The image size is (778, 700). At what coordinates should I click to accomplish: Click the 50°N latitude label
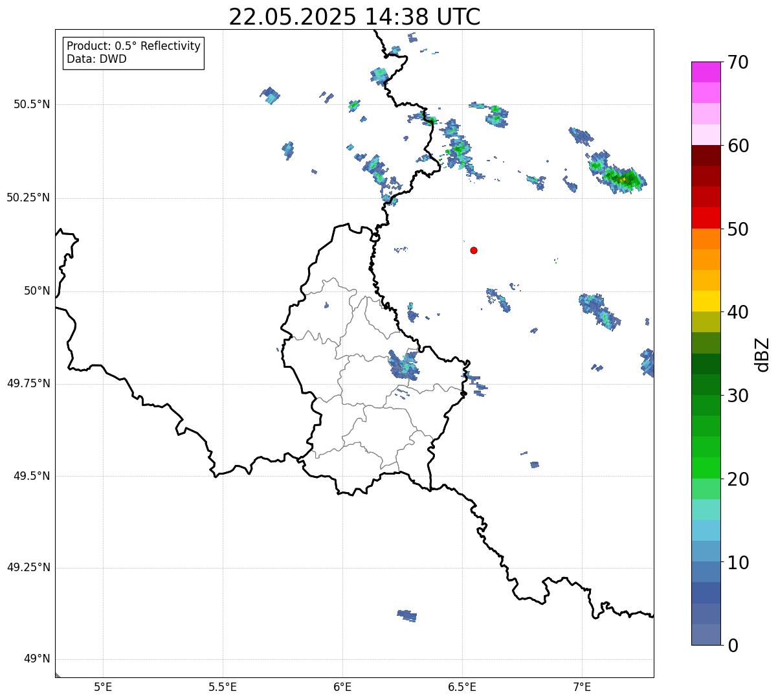coord(37,291)
